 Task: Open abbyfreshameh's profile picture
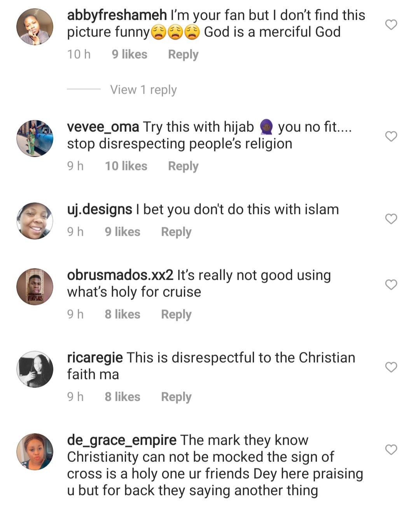coord(35,27)
